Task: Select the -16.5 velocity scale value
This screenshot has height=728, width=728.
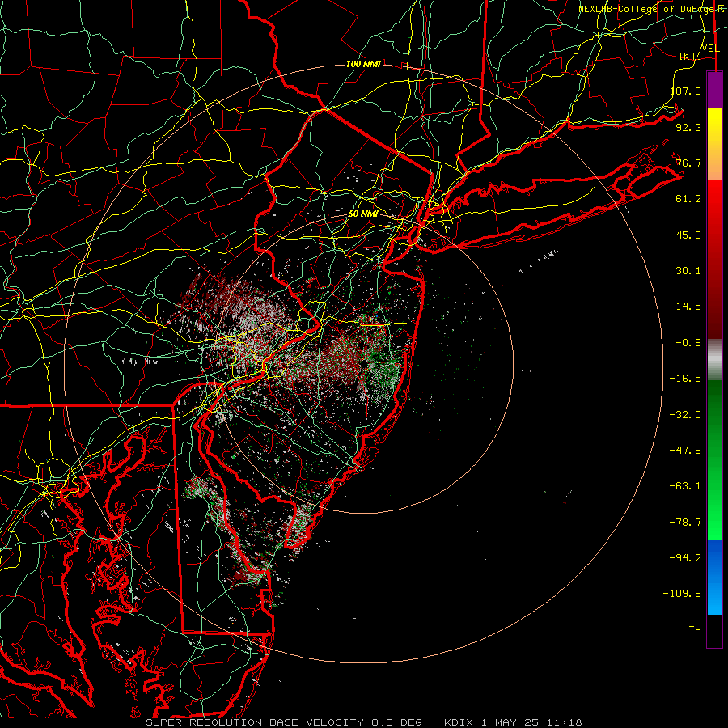Action: (x=685, y=379)
